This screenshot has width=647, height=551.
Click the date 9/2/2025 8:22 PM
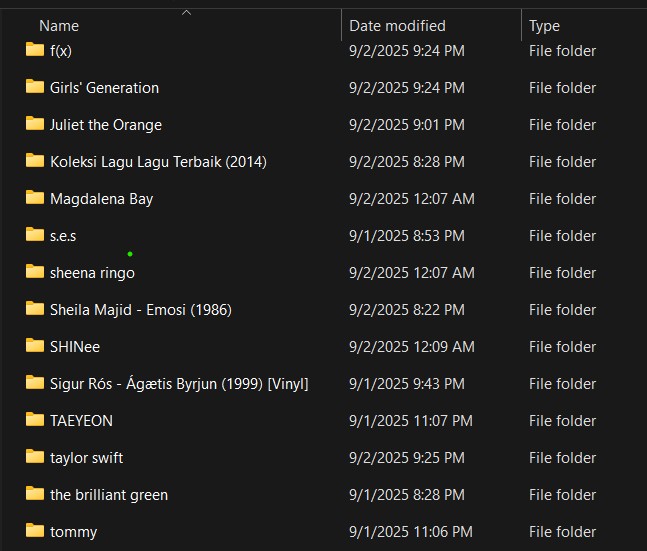(407, 310)
